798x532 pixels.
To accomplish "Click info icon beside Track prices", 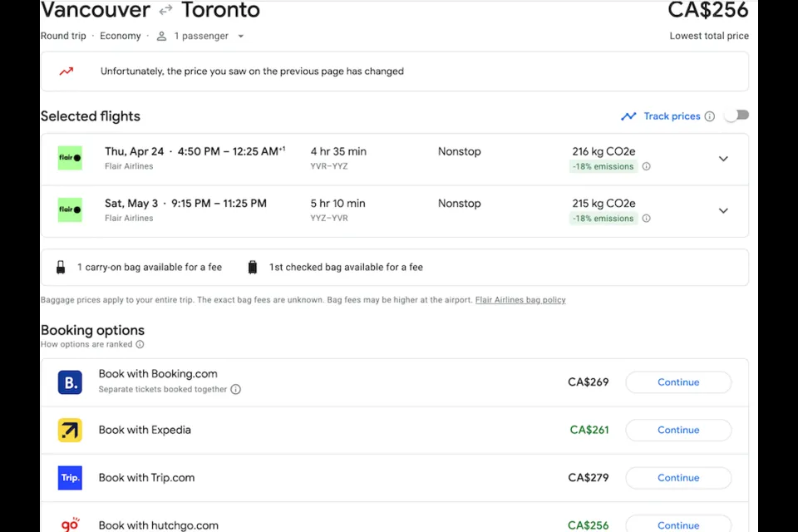I will click(x=709, y=116).
